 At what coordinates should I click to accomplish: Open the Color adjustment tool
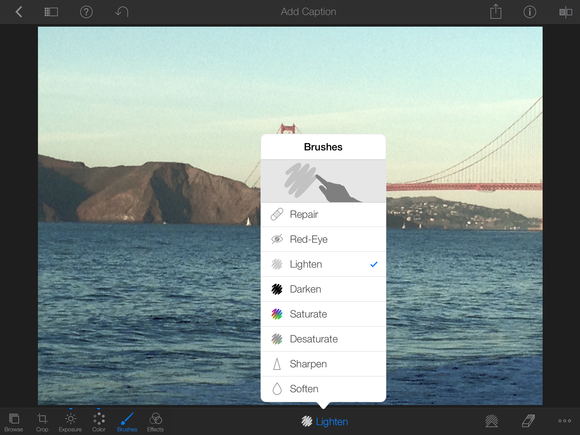pyautogui.click(x=99, y=422)
